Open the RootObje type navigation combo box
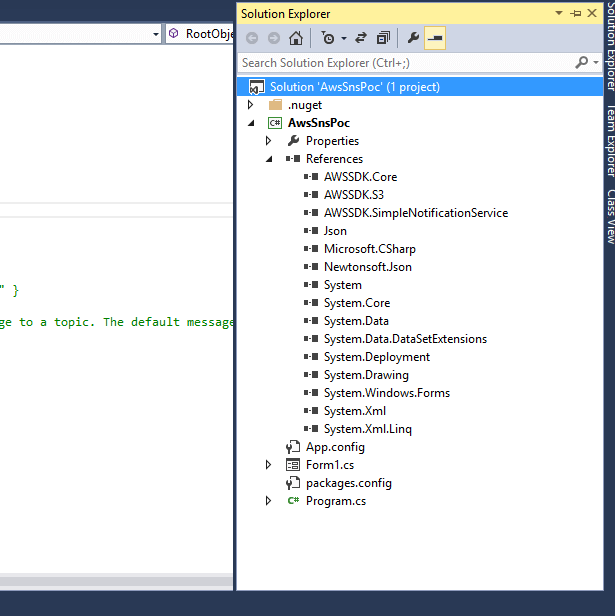Image resolution: width=615 pixels, height=616 pixels. click(x=200, y=34)
